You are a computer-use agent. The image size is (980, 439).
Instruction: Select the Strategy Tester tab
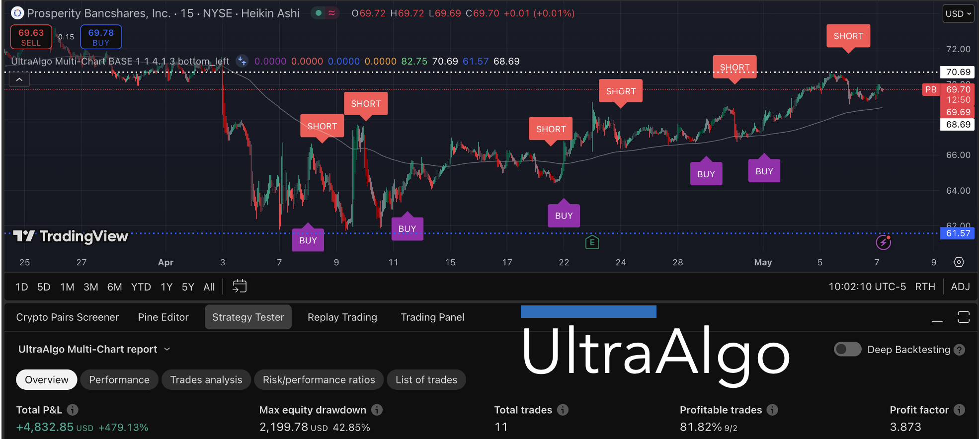tap(248, 317)
